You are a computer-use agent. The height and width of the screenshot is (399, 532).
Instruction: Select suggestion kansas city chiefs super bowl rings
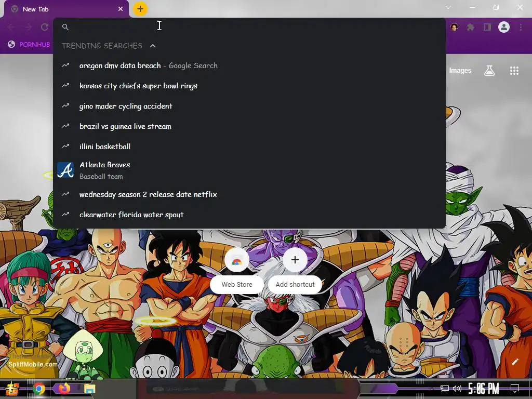tap(249, 86)
